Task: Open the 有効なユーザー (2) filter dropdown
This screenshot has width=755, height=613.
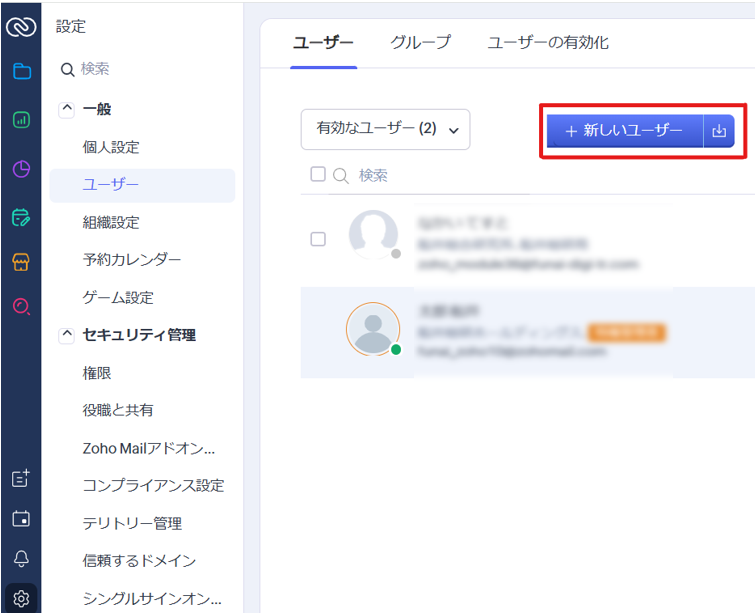Action: [x=385, y=130]
